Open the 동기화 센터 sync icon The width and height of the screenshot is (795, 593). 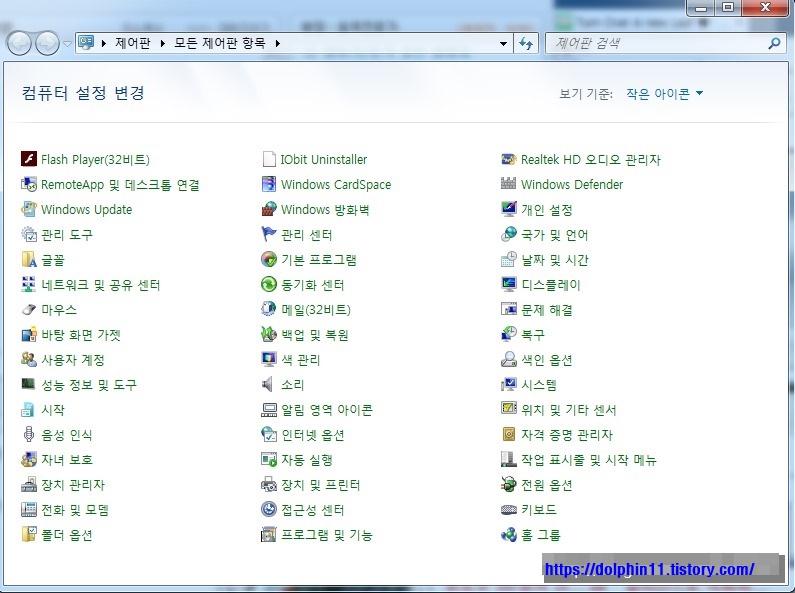[x=269, y=284]
